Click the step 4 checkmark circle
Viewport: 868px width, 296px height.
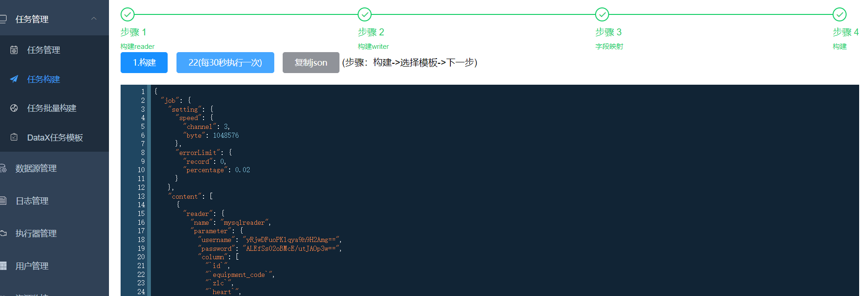[x=840, y=14]
